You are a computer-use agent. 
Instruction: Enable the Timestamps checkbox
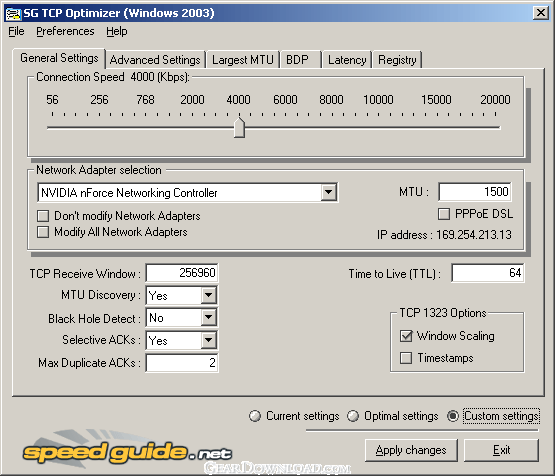(406, 358)
